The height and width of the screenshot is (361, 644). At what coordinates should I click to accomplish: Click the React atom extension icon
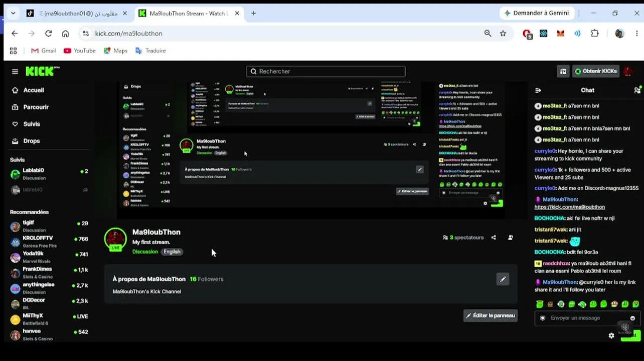click(544, 34)
